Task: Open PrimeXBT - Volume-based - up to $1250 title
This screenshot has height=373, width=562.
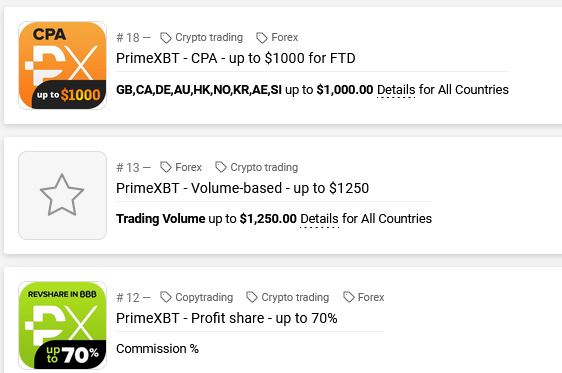Action: 242,188
